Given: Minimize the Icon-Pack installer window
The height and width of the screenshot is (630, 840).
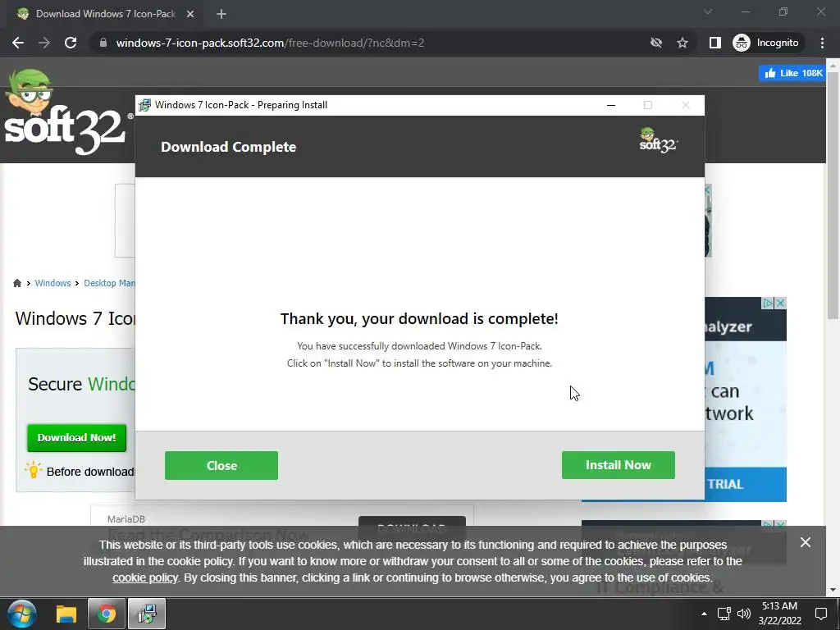Looking at the screenshot, I should coord(610,105).
